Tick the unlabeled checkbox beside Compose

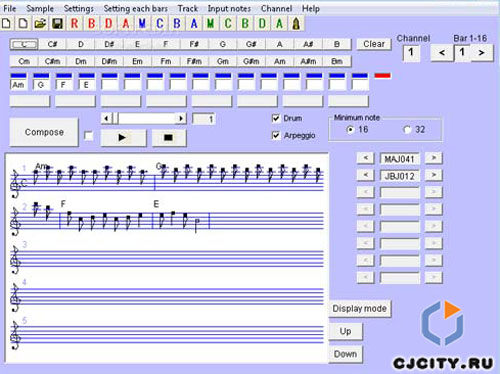(89, 136)
